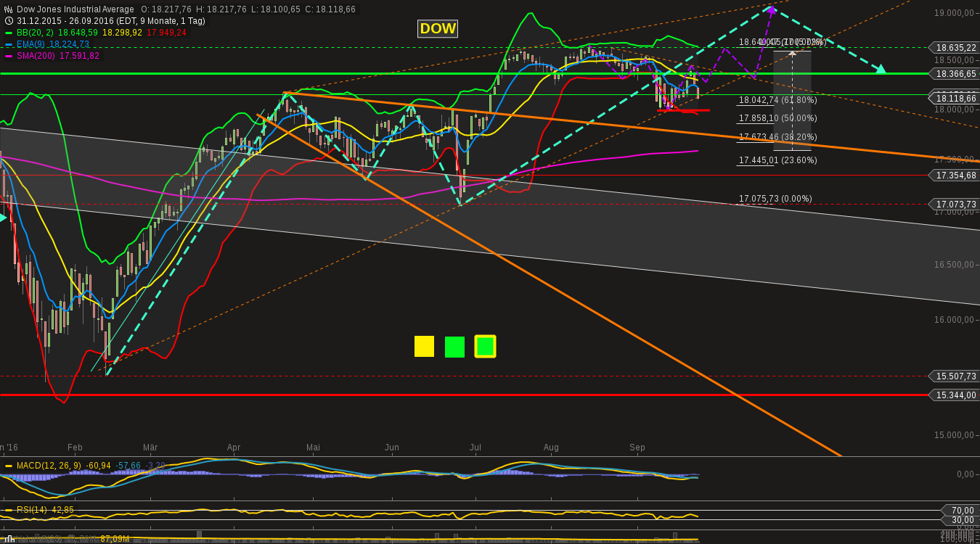Screen dimensions: 980x544
Task: Click the 17.075,73 (0.00%) Fibonacci label
Action: [775, 199]
